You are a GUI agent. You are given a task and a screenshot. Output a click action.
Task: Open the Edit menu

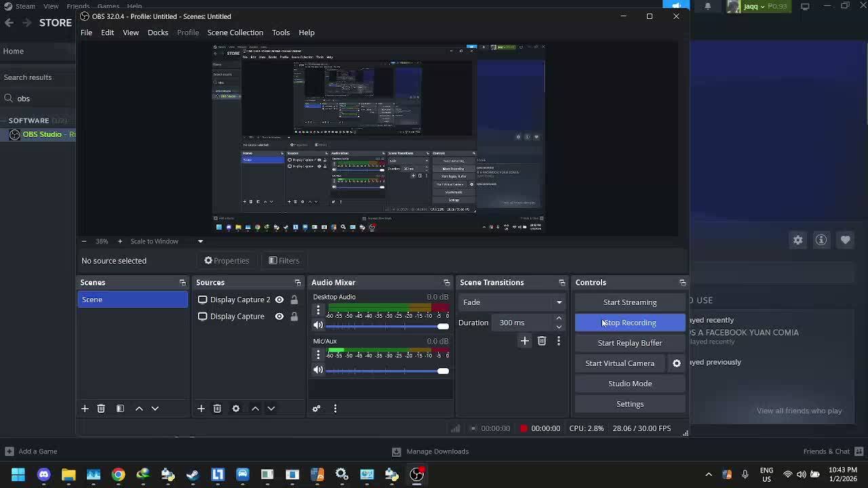pos(107,33)
